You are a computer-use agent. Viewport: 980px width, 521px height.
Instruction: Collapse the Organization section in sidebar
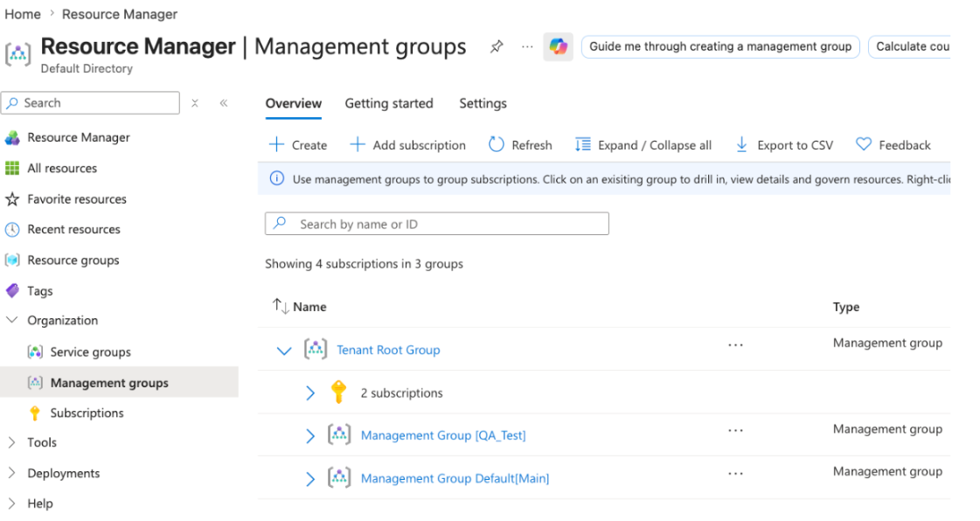[12, 320]
